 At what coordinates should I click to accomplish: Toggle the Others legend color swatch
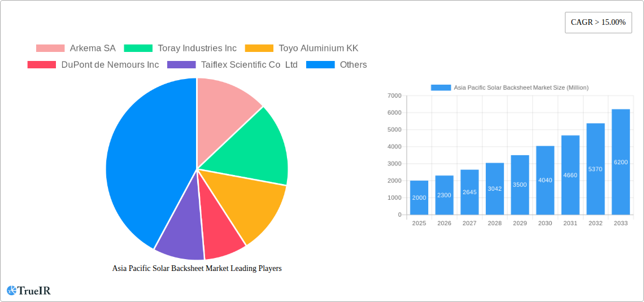[320, 65]
